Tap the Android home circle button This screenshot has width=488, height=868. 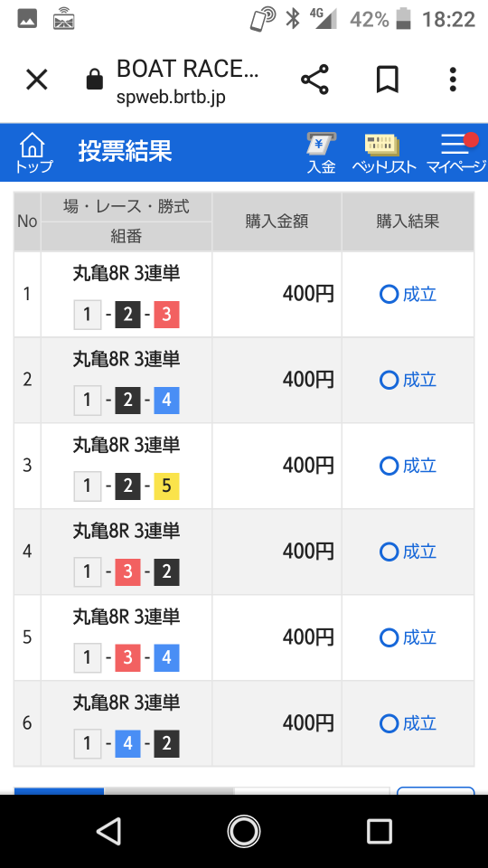tap(244, 832)
